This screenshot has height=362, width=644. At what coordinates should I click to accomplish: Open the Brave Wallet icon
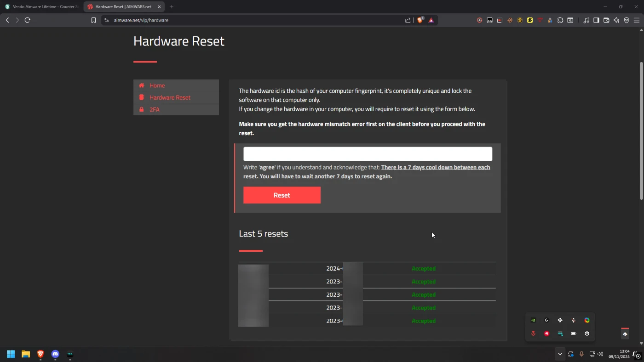pos(606,20)
